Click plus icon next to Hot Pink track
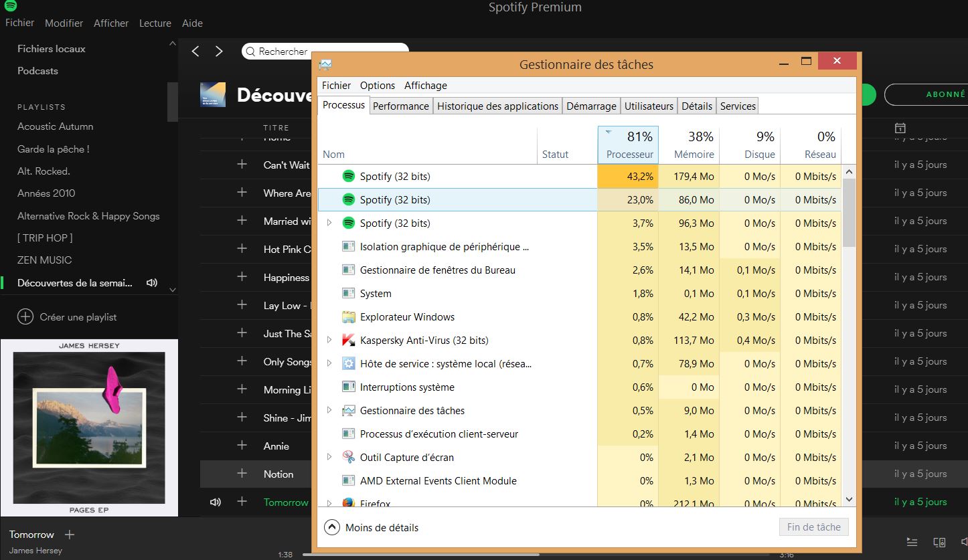This screenshot has height=560, width=968. [242, 249]
